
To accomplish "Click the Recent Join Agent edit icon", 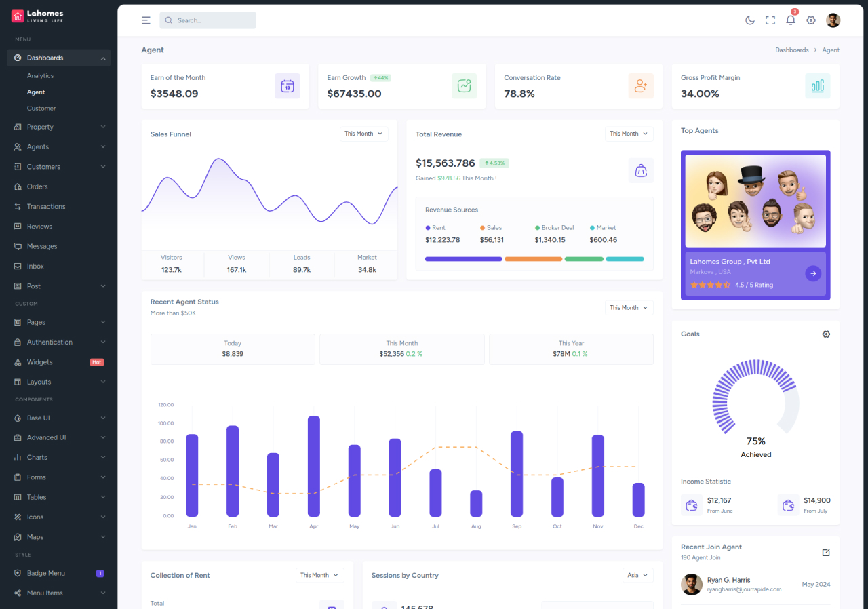I will (826, 553).
